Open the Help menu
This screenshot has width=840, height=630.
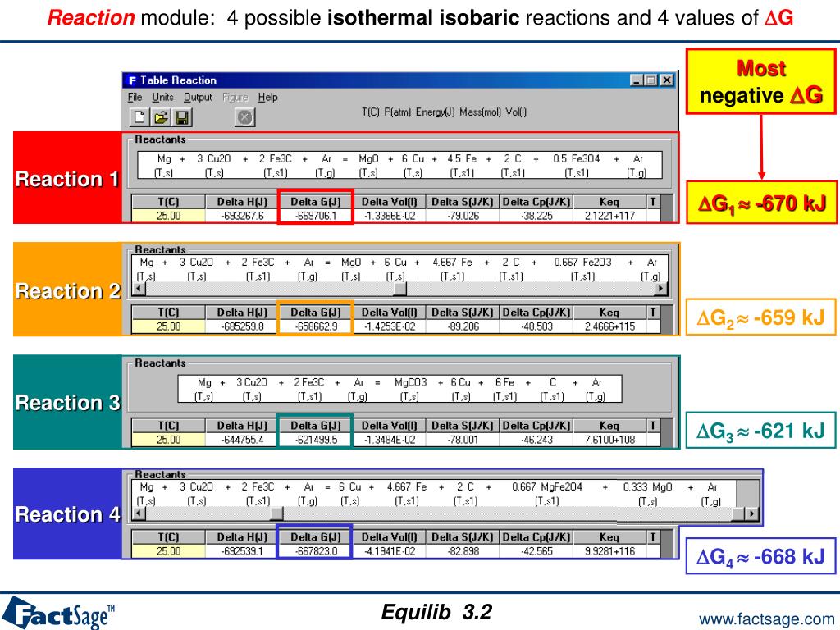click(x=268, y=97)
